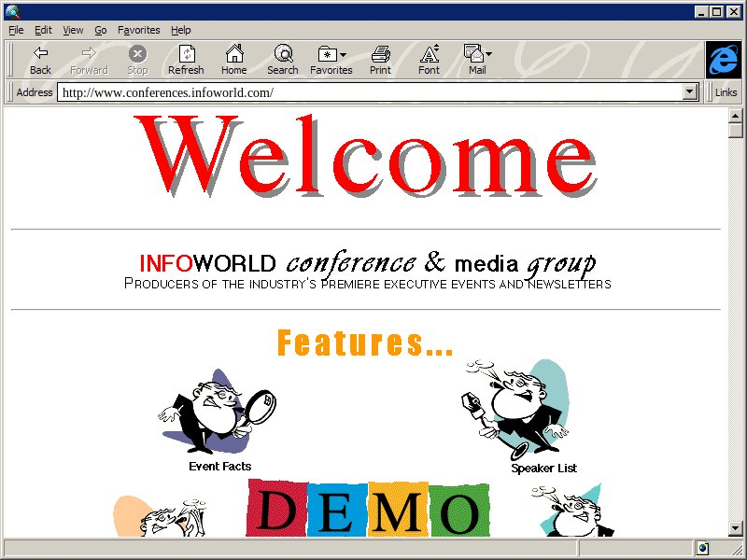Screen dimensions: 747x560
Task: Open the Help menu
Action: pyautogui.click(x=180, y=30)
